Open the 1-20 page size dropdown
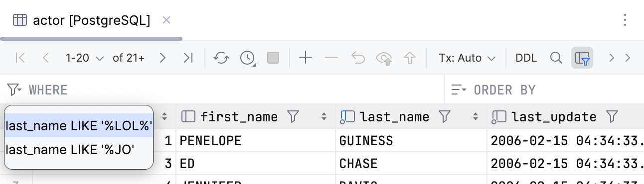Screen dimensions: 644x184 point(84,58)
